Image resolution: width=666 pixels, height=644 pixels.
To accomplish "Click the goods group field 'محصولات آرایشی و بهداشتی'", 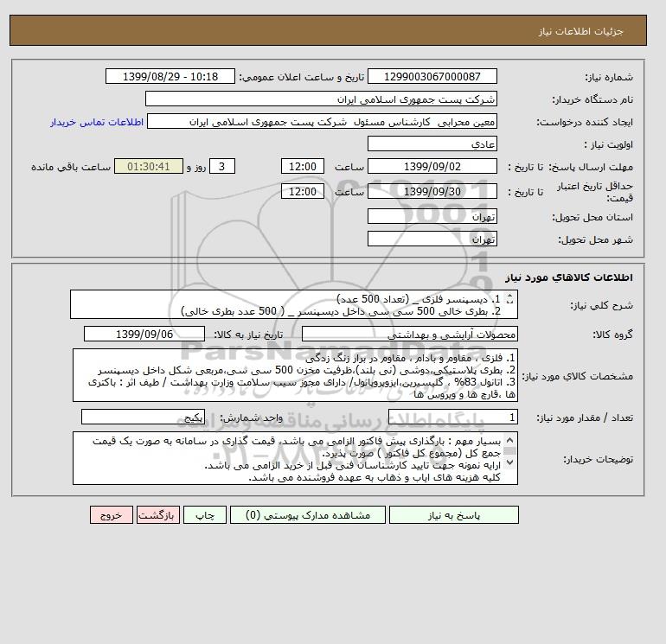I will [x=409, y=334].
